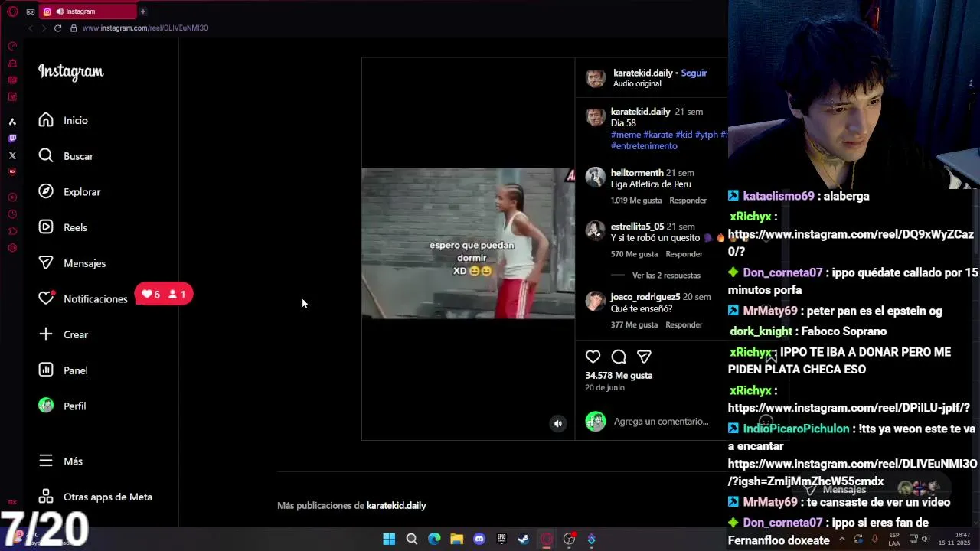Screen dimensions: 980x551
Task: Click the browser forward arrow
Action: click(x=44, y=28)
